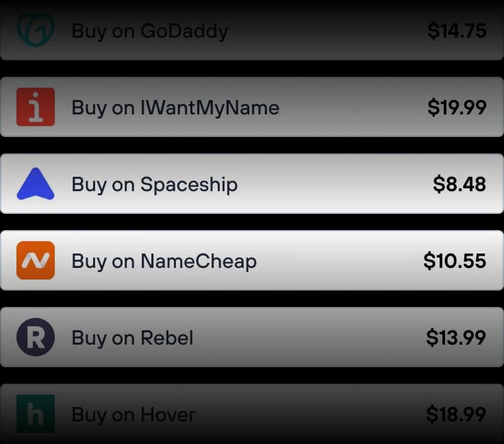Click empty space between Spaceship label and price
This screenshot has height=444, width=504.
pos(336,184)
